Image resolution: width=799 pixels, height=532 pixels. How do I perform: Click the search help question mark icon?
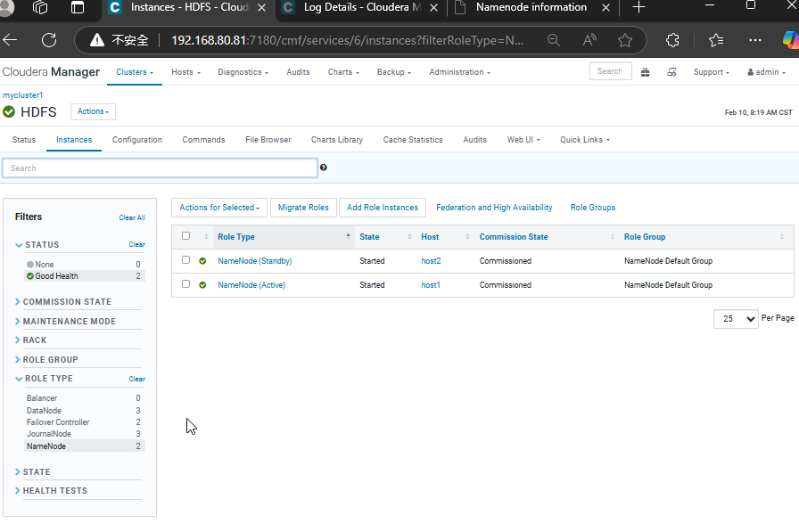[324, 168]
